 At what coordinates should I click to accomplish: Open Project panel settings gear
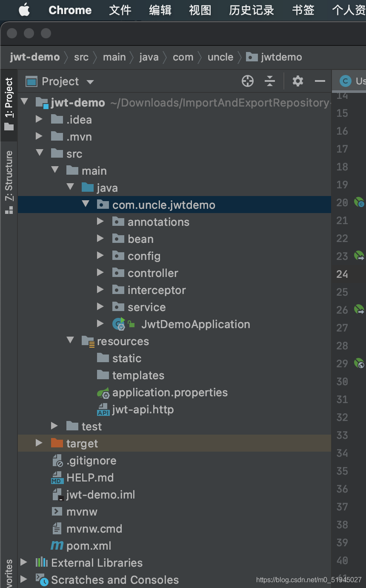coord(297,81)
